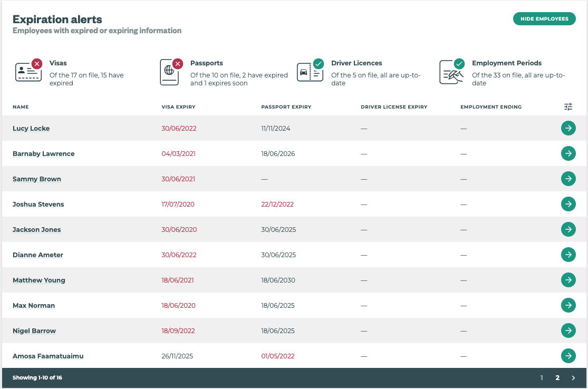Hide employees list with toggle button
This screenshot has width=588, height=389.
pyautogui.click(x=544, y=19)
